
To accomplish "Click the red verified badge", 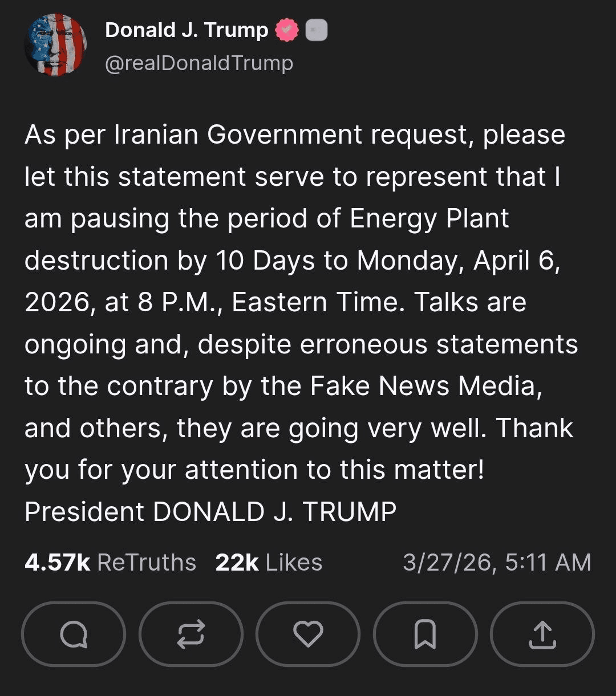I will (287, 31).
